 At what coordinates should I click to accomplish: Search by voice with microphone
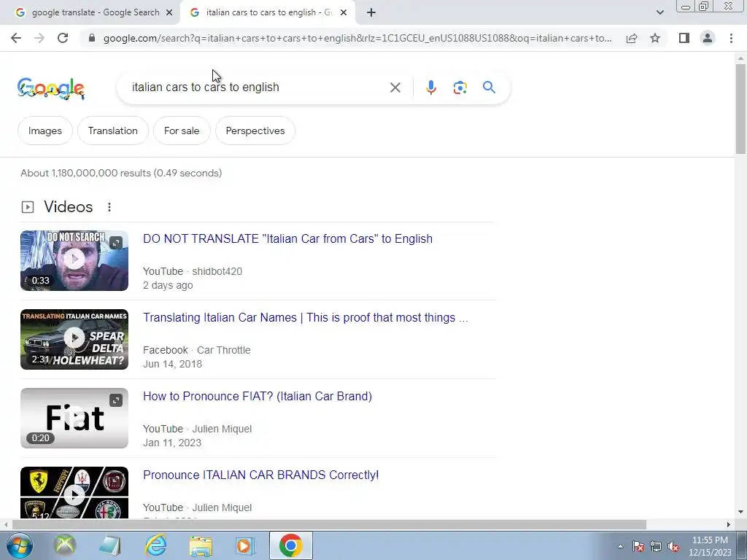tap(430, 87)
